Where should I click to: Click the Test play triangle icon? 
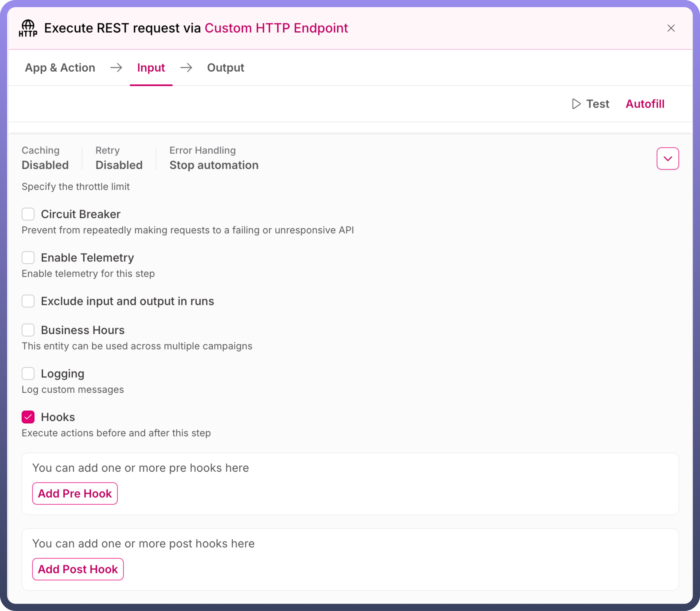pos(576,104)
